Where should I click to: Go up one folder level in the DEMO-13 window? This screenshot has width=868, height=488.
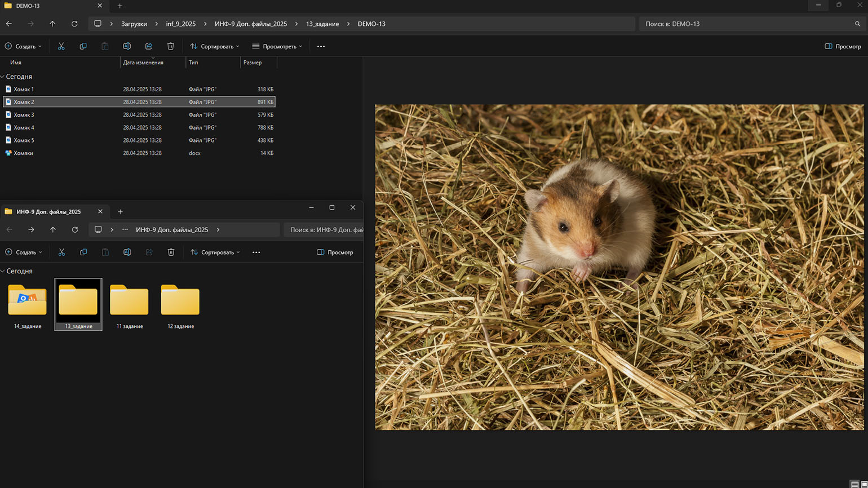pos(52,24)
